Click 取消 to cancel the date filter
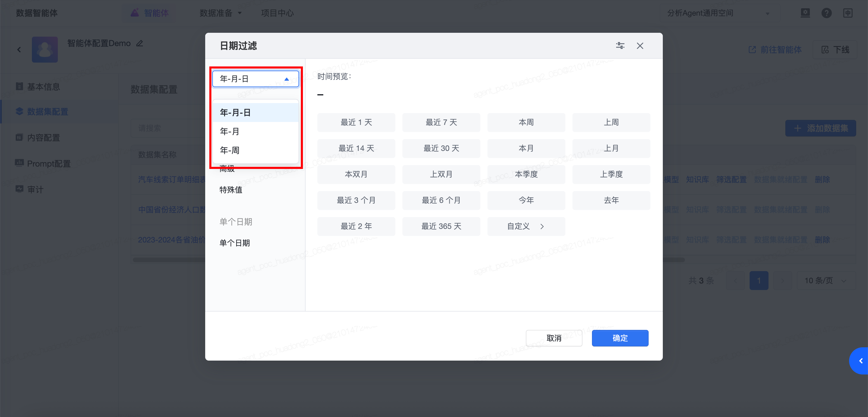868x417 pixels. (554, 338)
